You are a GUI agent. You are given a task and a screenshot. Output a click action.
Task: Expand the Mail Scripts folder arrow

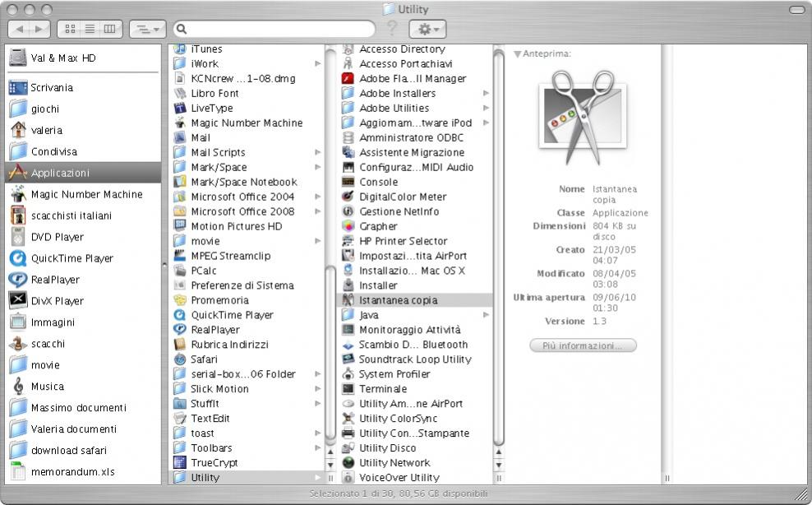coord(317,152)
